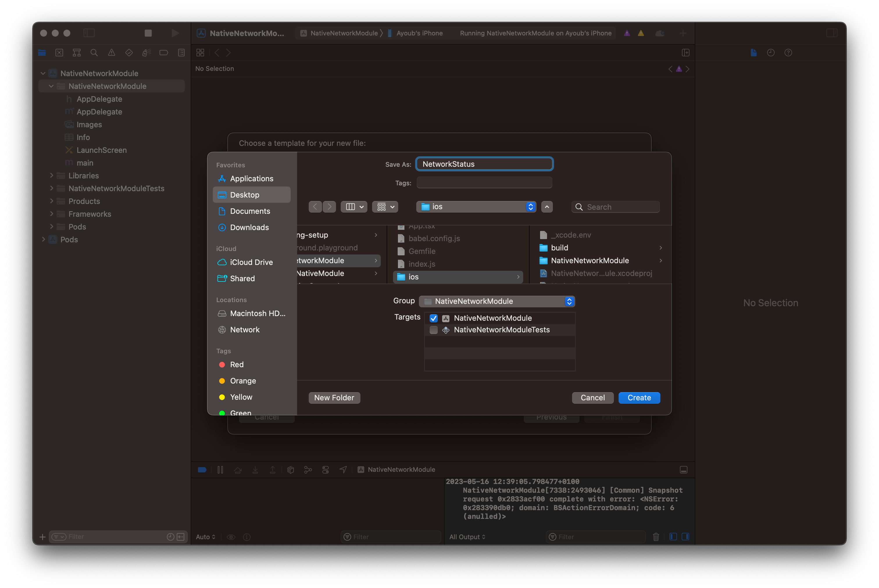Open the File inspector icon
Image resolution: width=879 pixels, height=588 pixels.
753,53
